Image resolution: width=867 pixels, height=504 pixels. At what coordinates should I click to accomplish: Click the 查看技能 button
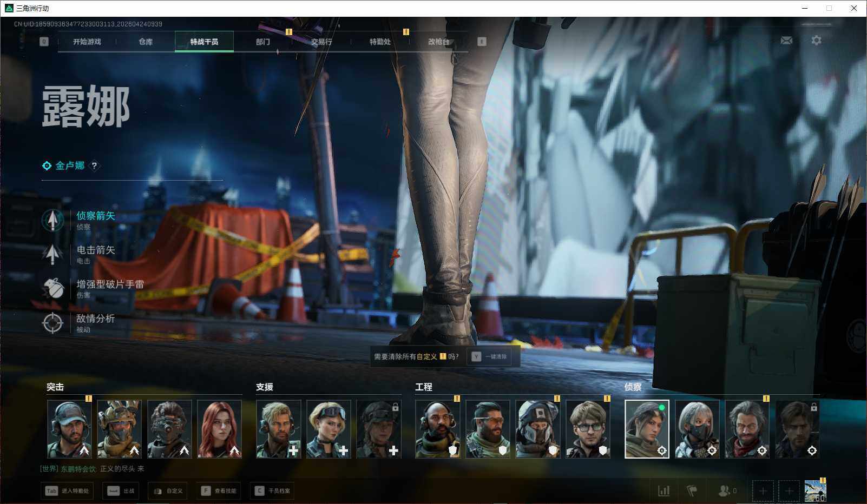(219, 491)
